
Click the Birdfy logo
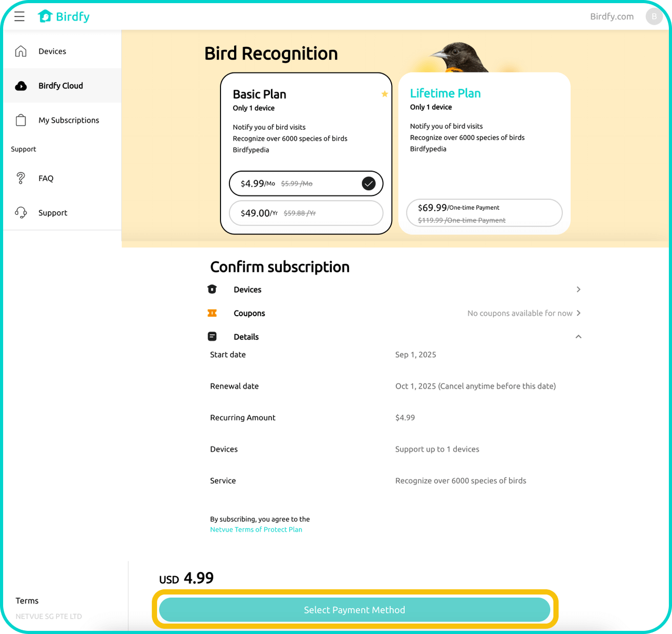click(64, 17)
